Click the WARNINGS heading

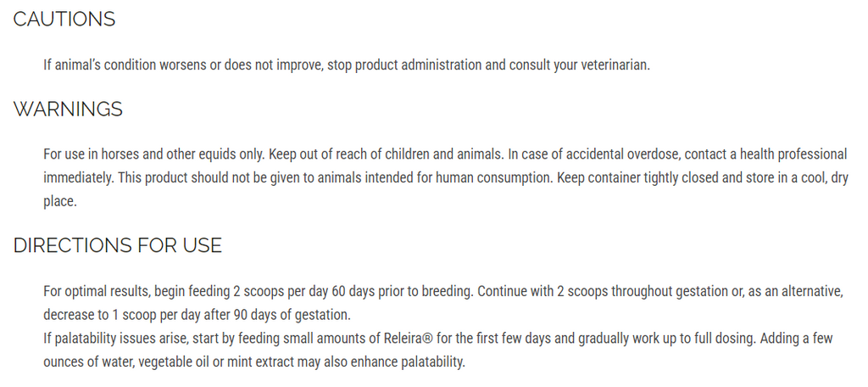coord(68,109)
